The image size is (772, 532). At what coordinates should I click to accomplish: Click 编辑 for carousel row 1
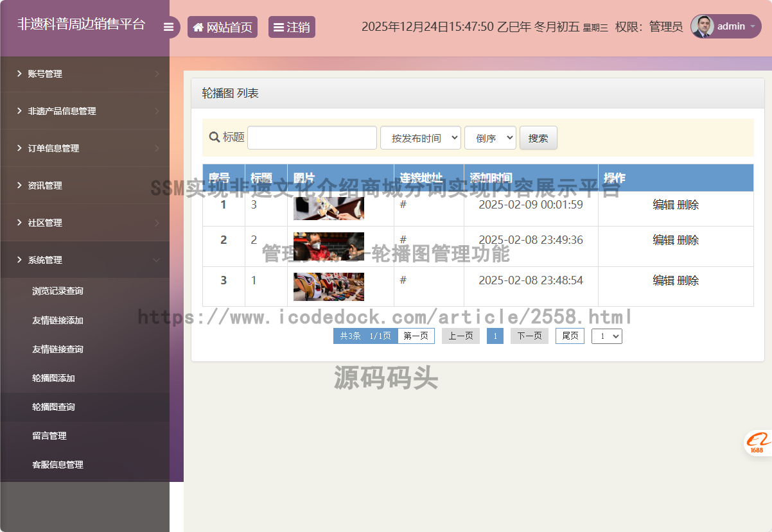[x=663, y=205]
